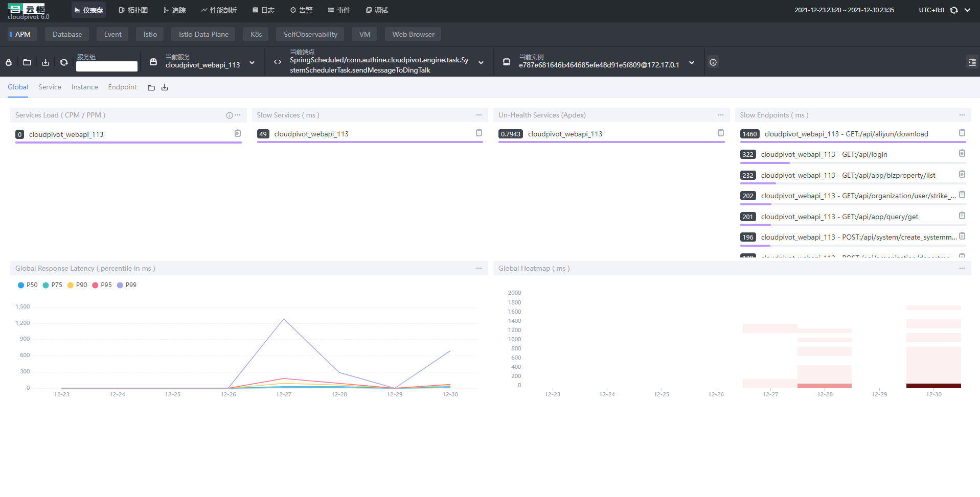980x497 pixels.
Task: Click the auto-refresh icon beside UTC+8:0
Action: (954, 10)
